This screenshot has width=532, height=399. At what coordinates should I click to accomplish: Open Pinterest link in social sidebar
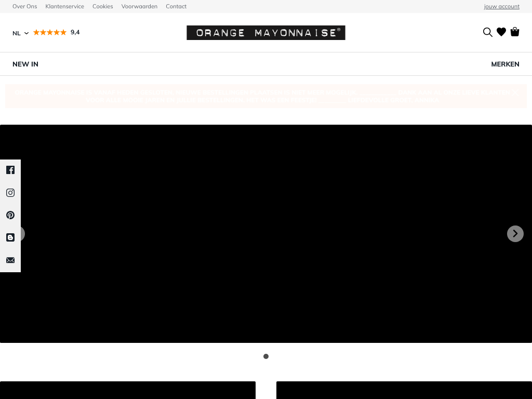coord(10,215)
